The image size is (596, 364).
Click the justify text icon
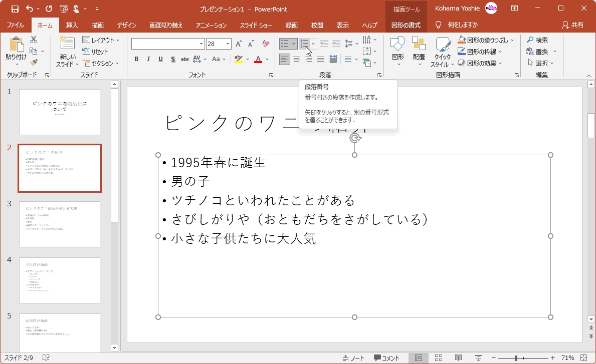(320, 59)
